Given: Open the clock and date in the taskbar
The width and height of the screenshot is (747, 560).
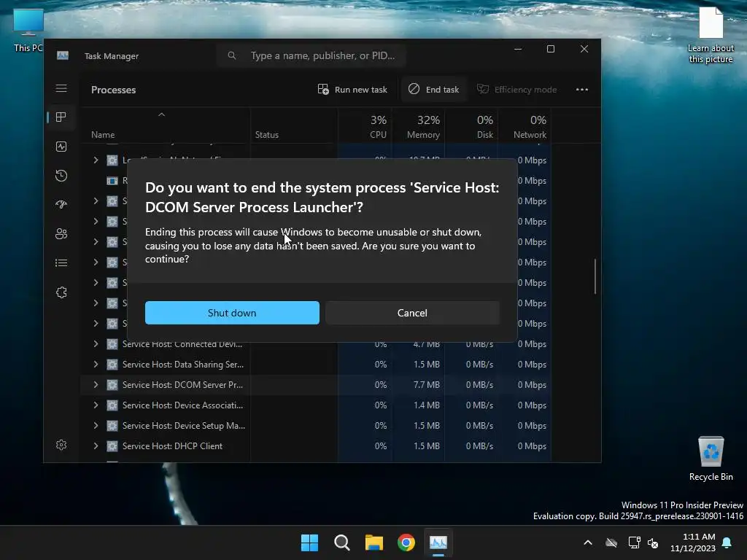Looking at the screenshot, I should tap(693, 542).
